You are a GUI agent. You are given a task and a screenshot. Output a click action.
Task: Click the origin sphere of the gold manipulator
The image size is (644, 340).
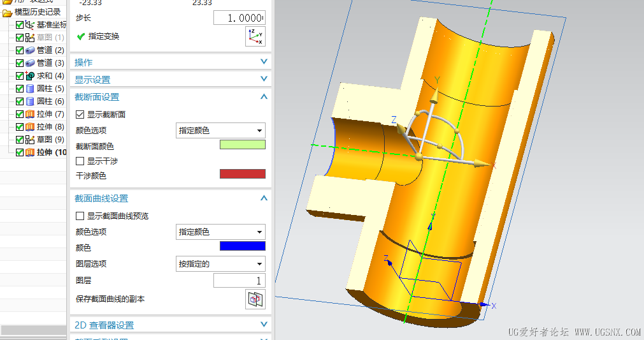pyautogui.click(x=419, y=156)
